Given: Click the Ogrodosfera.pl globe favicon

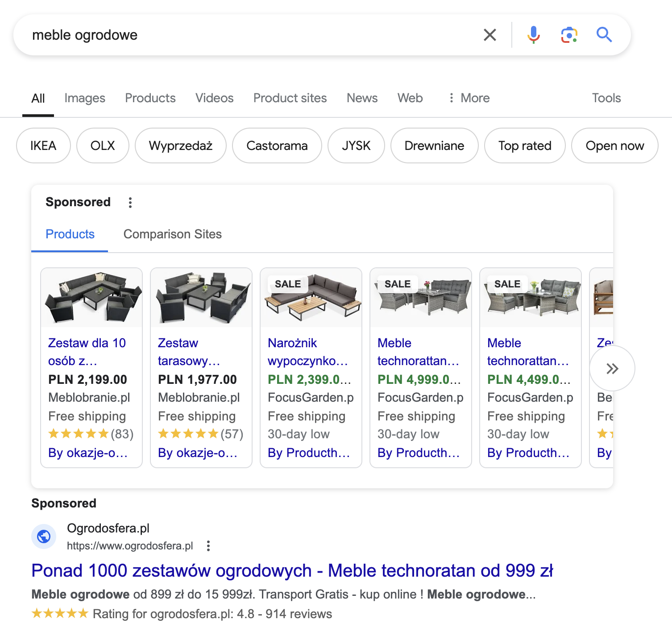Looking at the screenshot, I should [44, 536].
